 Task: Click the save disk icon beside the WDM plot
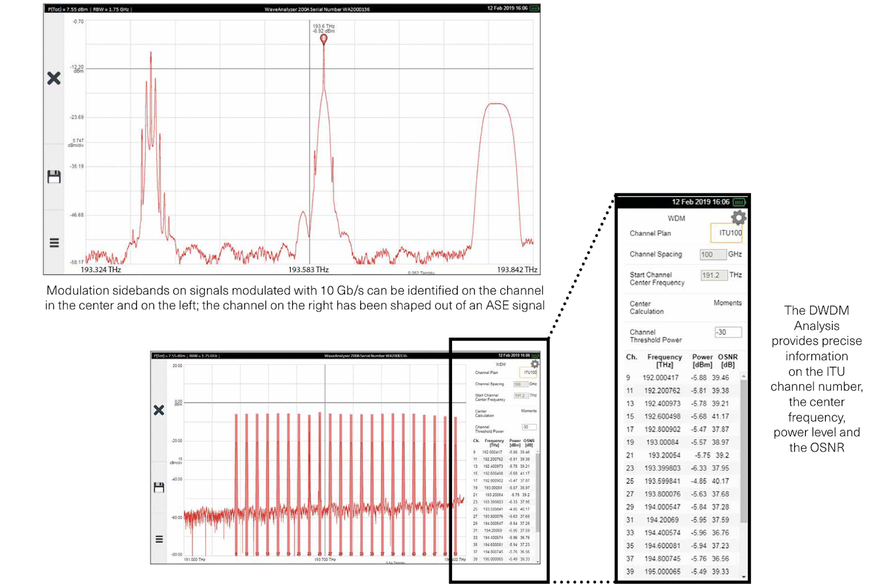click(x=159, y=487)
